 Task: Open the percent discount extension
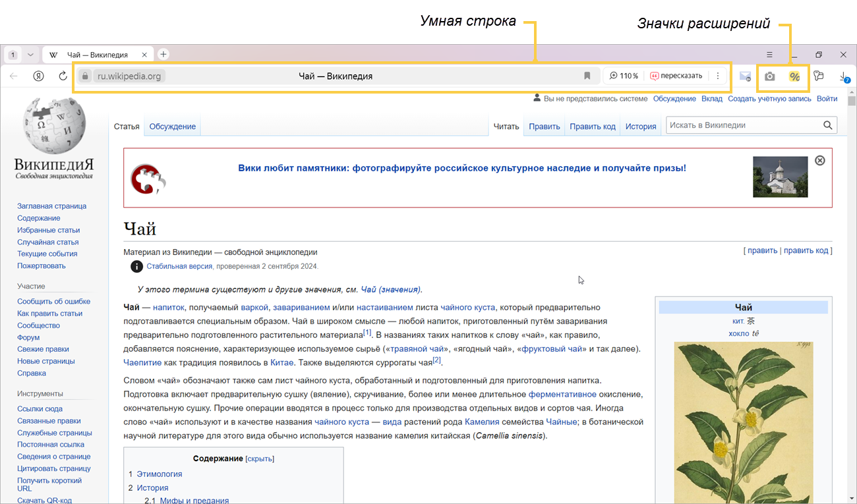pyautogui.click(x=794, y=76)
